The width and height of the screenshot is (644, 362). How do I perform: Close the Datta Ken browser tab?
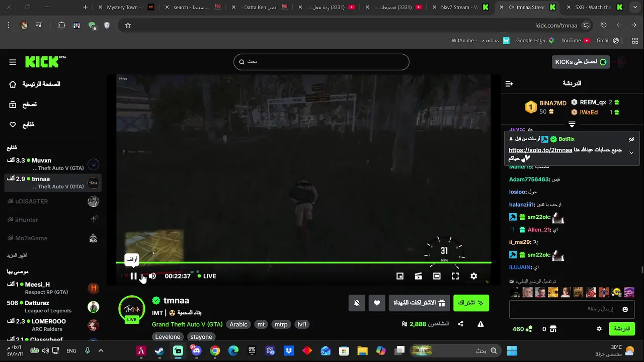coord(233,7)
